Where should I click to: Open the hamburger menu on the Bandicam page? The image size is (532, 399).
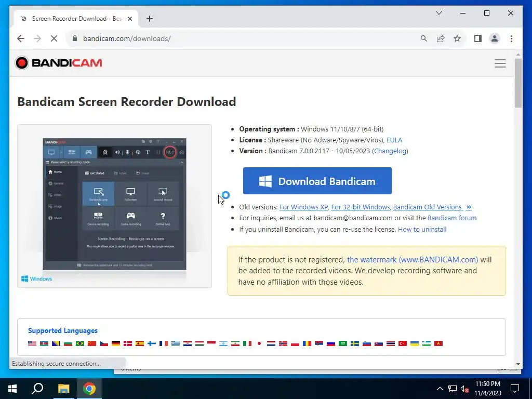500,63
